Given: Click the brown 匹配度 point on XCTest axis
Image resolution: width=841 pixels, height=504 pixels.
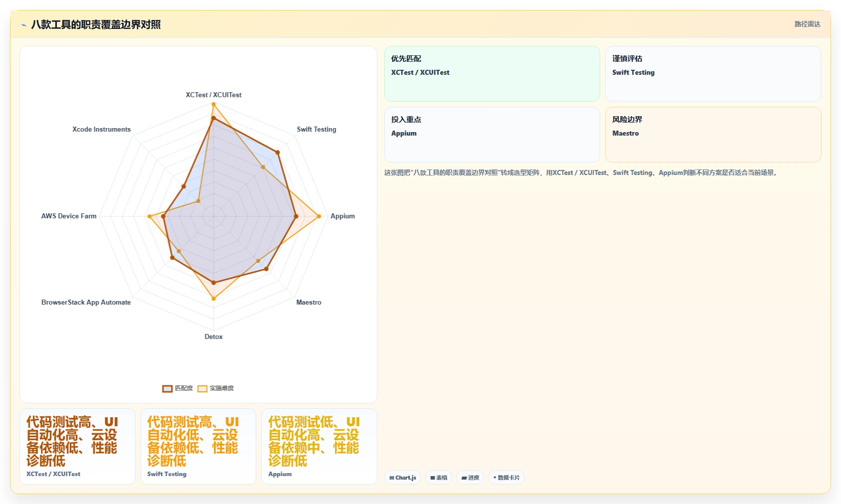Looking at the screenshot, I should [213, 118].
